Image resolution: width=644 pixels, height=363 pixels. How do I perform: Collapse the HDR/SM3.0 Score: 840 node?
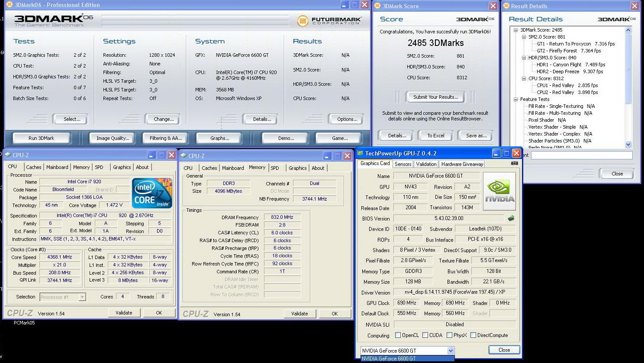pos(524,58)
